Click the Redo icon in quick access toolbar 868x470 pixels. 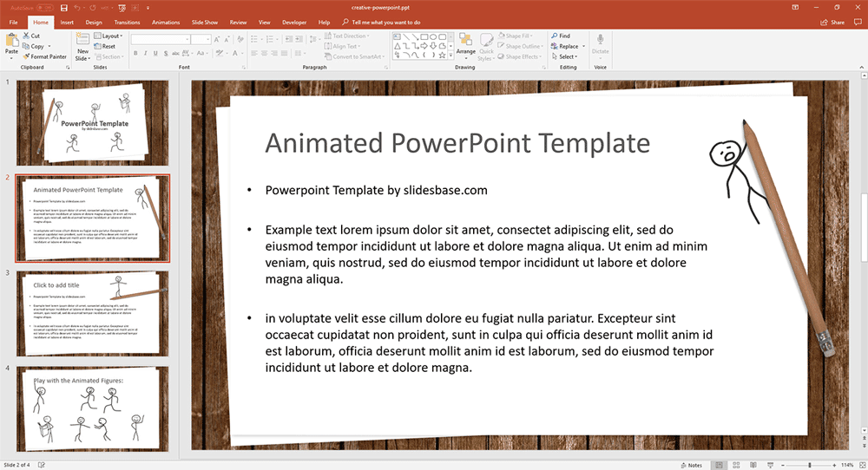tap(92, 8)
